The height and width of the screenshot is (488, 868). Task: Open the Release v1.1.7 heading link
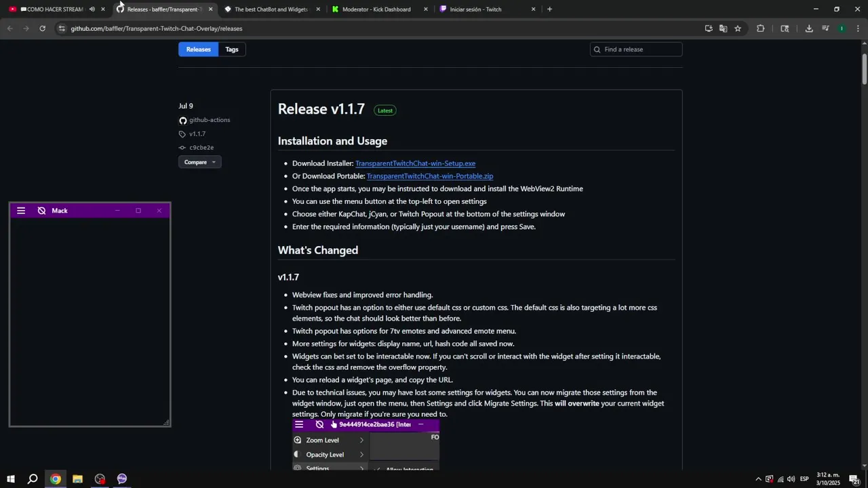click(x=321, y=109)
